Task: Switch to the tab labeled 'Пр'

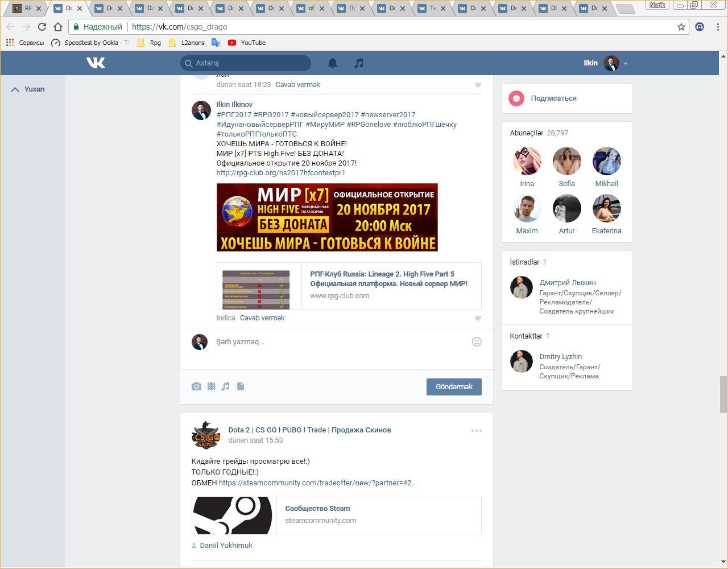Action: tap(350, 9)
